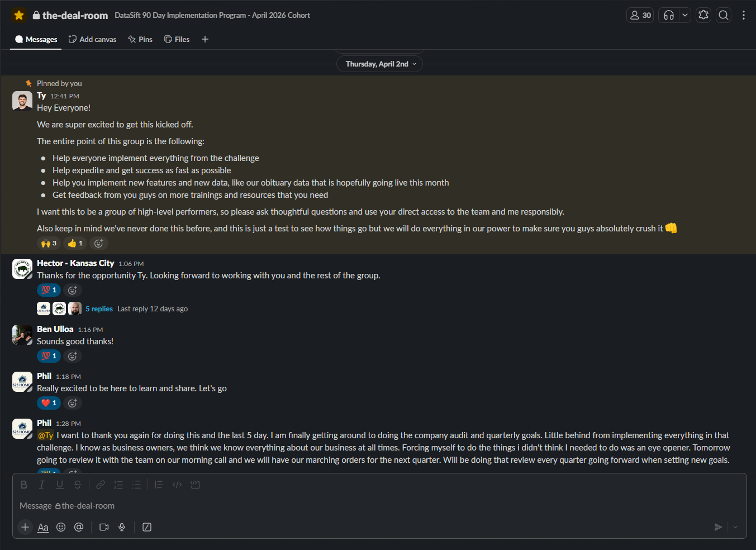
Task: Search in channel with magnifier icon
Action: 724,15
